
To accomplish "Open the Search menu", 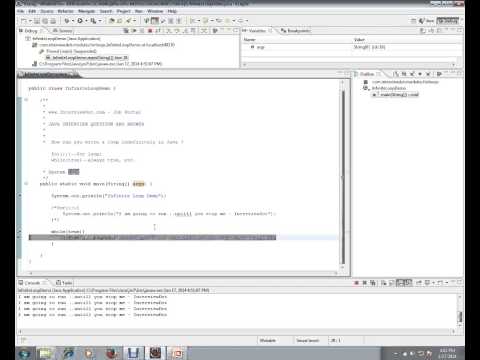I will pos(106,11).
